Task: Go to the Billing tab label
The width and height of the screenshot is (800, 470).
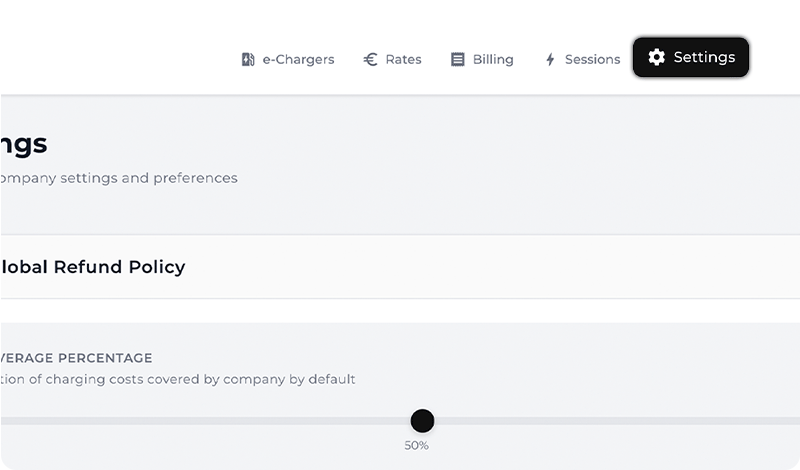Action: click(x=493, y=59)
